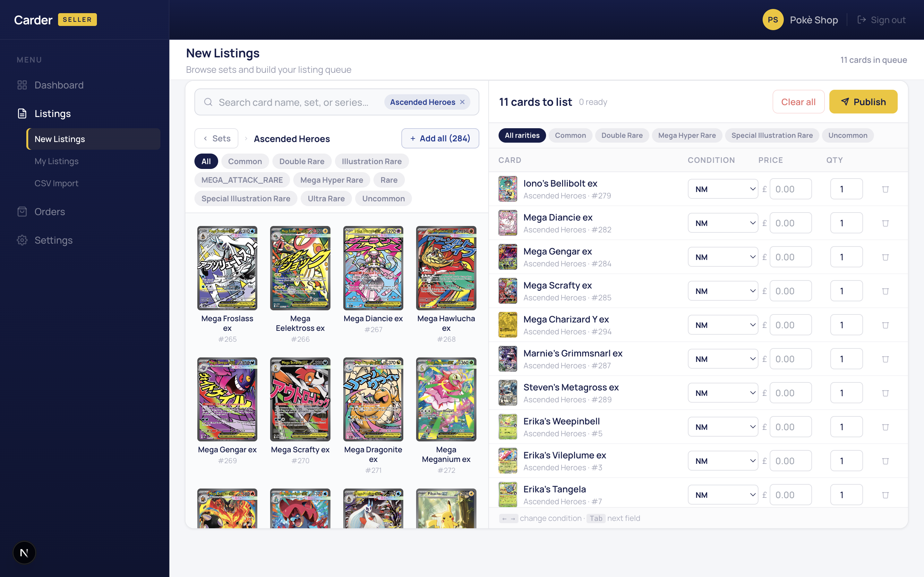924x577 pixels.
Task: Open the condition dropdown for Iono's Bellibolt ex
Action: click(723, 188)
